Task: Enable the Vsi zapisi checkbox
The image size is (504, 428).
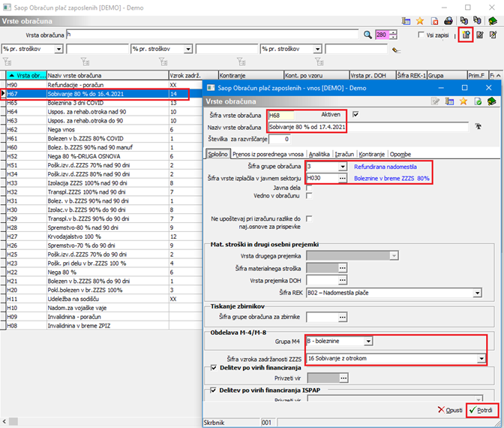Action: coord(421,35)
